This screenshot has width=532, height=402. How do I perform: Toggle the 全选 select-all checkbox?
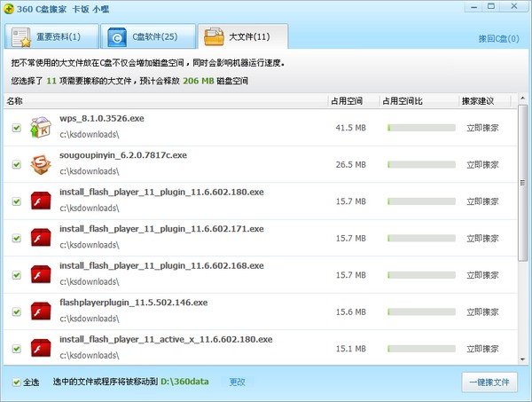[x=16, y=382]
